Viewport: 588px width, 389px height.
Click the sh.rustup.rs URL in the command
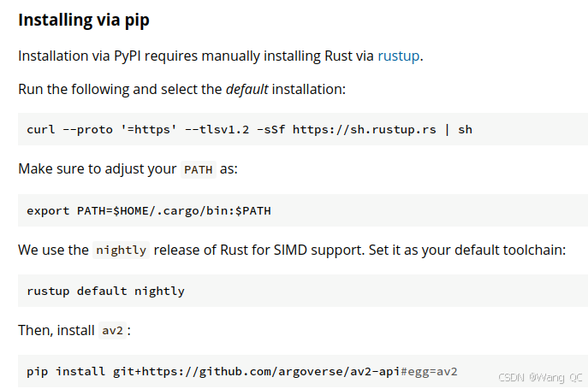coord(364,130)
